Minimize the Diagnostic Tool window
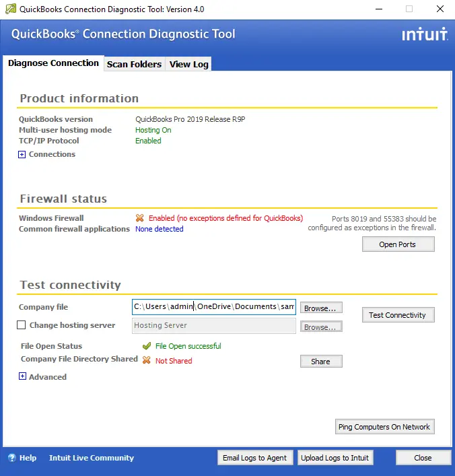The width and height of the screenshot is (455, 476). tap(379, 9)
